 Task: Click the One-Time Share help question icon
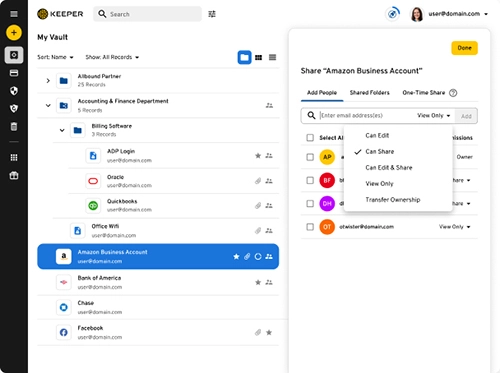coord(453,93)
